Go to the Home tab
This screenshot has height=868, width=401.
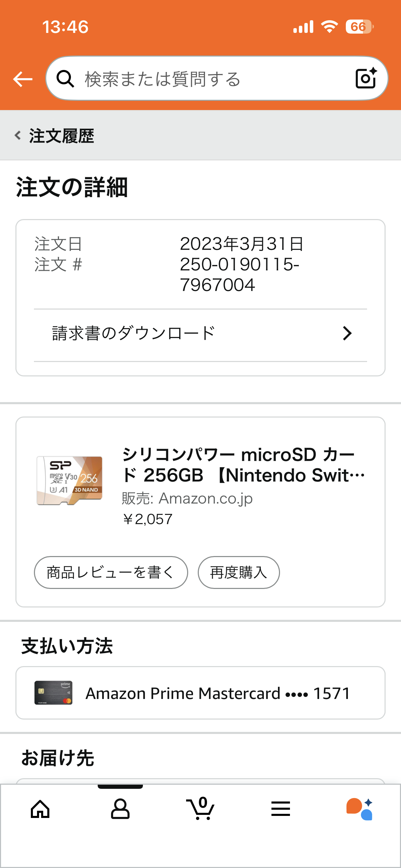(x=40, y=809)
